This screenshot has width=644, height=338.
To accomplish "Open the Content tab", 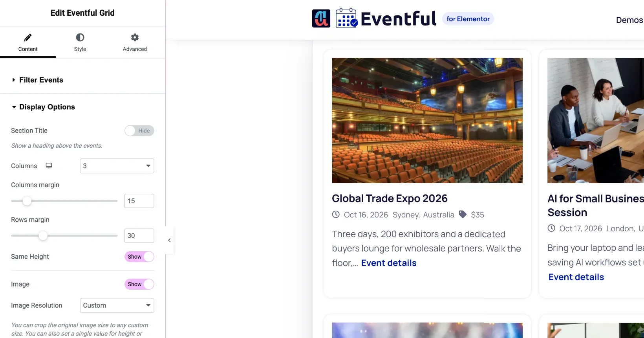I will tap(28, 42).
